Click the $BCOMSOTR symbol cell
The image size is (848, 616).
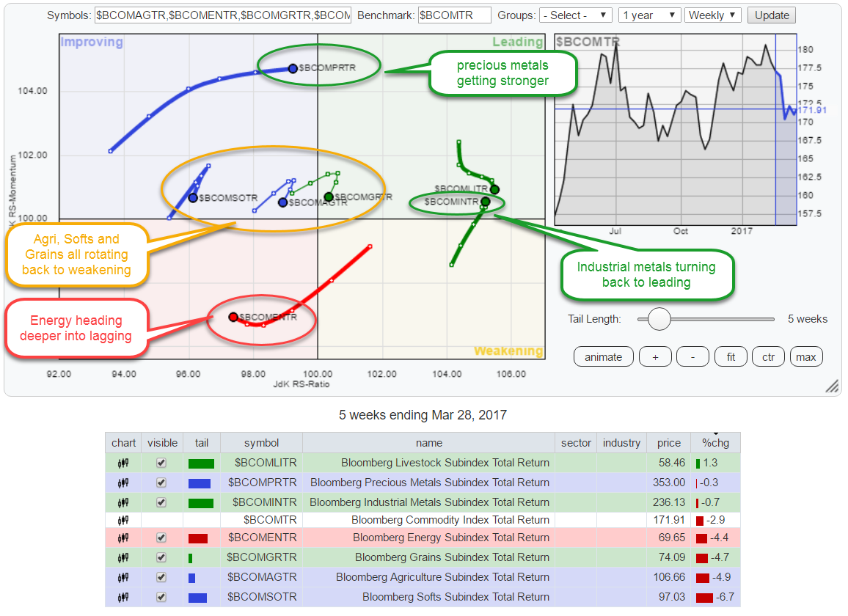click(262, 597)
